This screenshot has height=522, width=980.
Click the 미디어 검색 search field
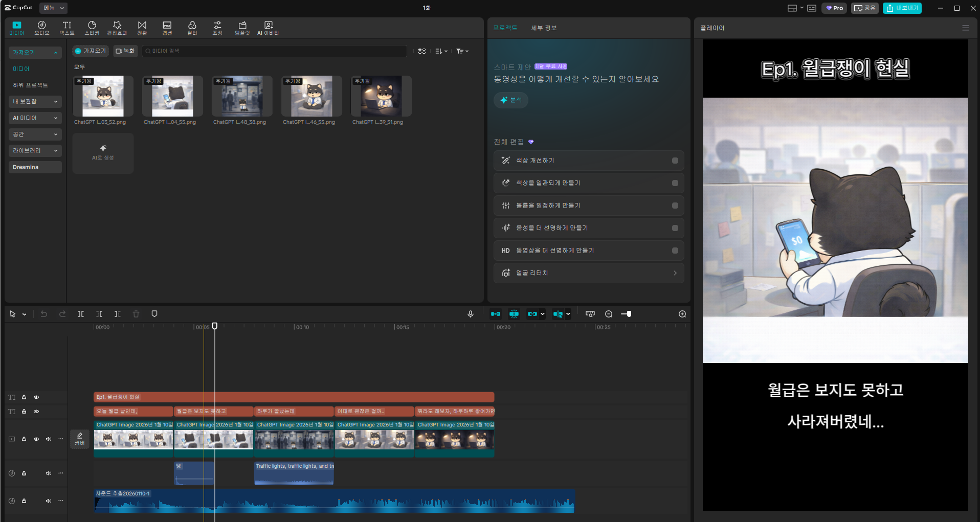point(275,51)
